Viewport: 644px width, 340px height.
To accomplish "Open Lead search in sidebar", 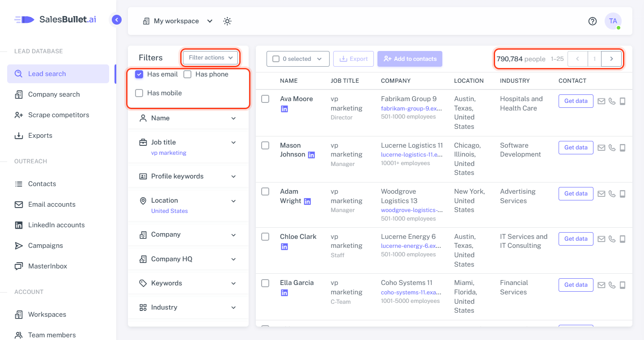I will tap(58, 74).
